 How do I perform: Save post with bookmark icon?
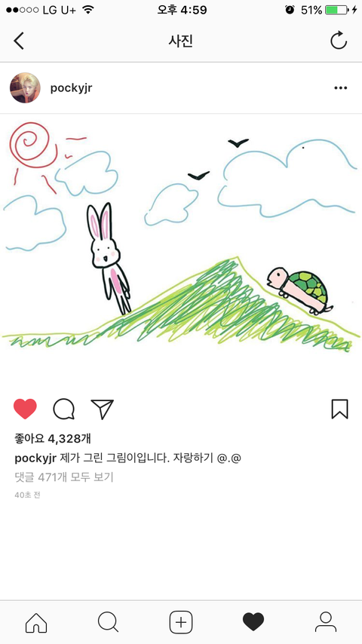(340, 409)
